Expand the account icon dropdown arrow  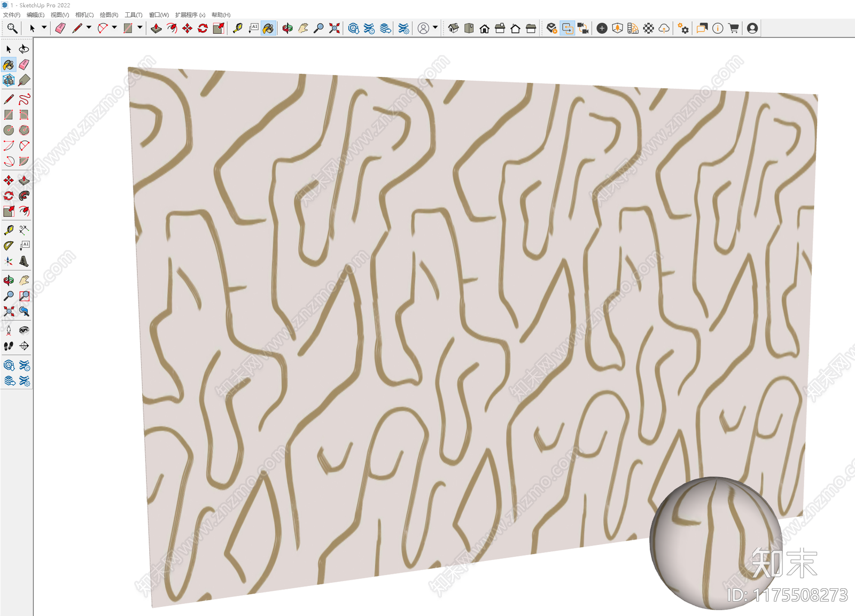pos(436,28)
